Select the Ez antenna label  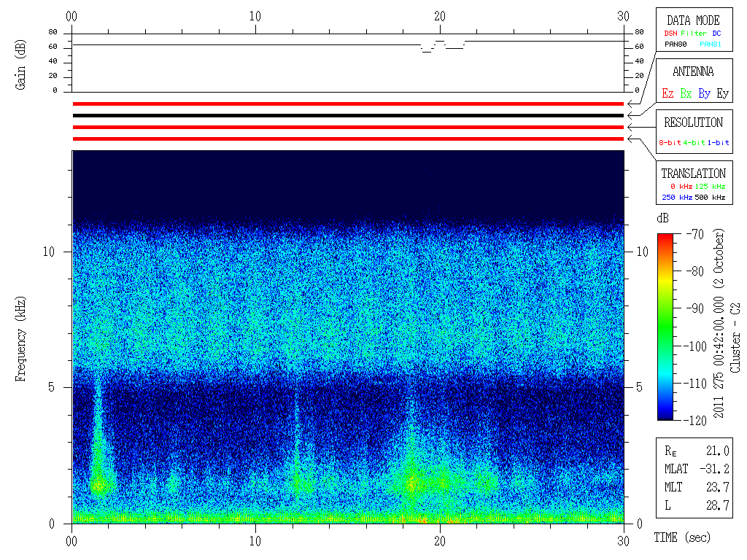pos(667,93)
